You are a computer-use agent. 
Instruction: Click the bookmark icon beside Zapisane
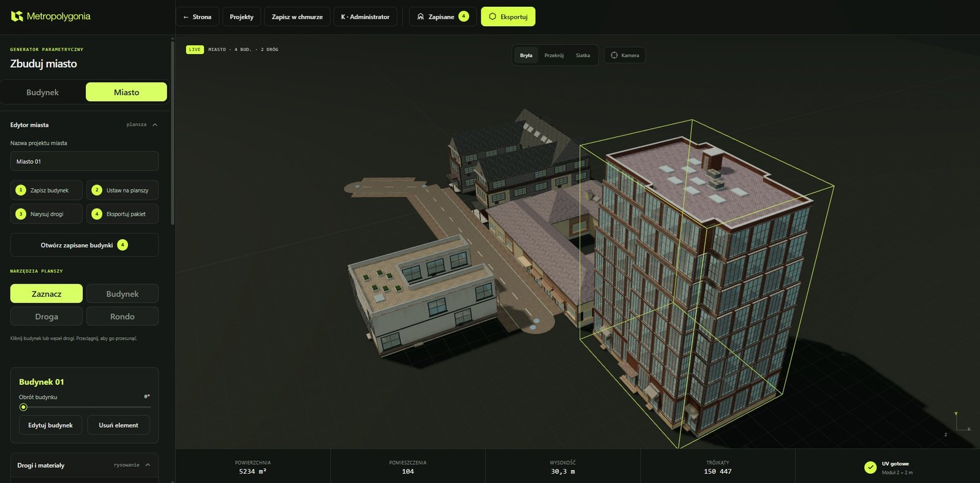[420, 17]
